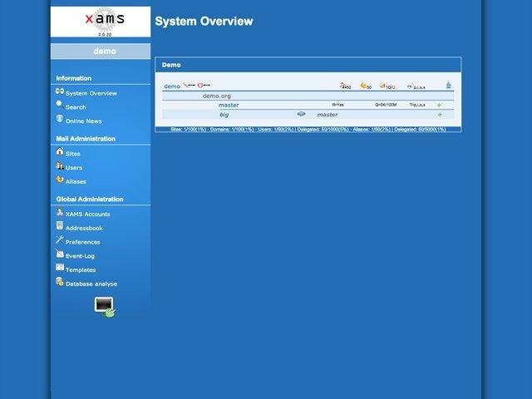Click Q=0K/100M quota text
The width and height of the screenshot is (532, 399).
point(386,105)
